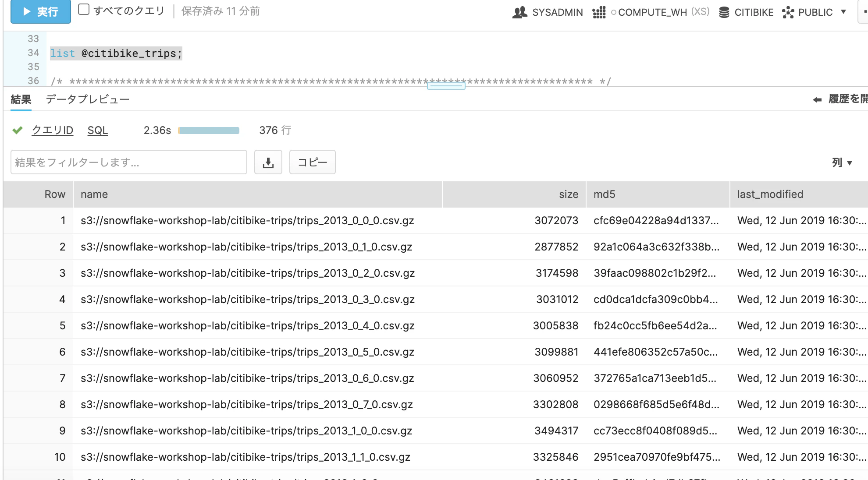868x480 pixels.
Task: Click the PUBLIC schema icon
Action: pos(788,12)
